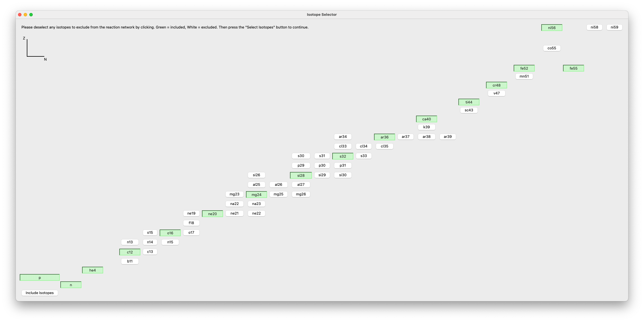Select the mg24 isotope button
644x322 pixels.
[x=256, y=194]
